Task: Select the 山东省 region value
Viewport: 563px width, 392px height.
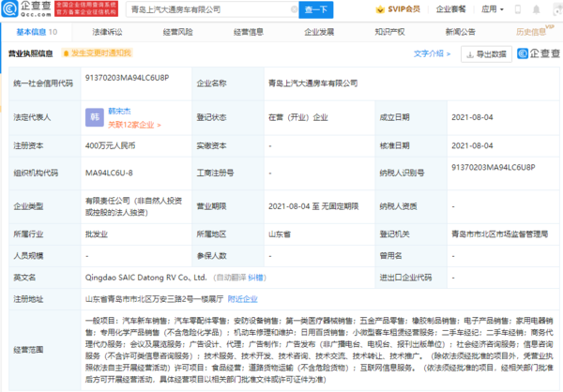Action: 280,234
